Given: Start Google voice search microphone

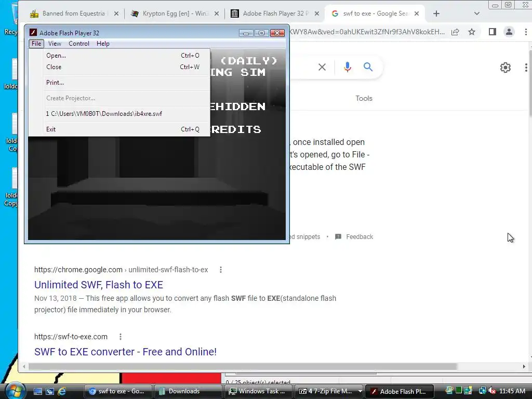Looking at the screenshot, I should 348,67.
